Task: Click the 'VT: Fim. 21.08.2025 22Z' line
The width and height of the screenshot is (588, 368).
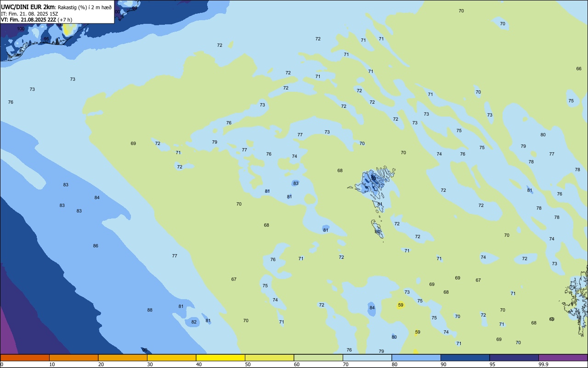Action: click(x=29, y=20)
